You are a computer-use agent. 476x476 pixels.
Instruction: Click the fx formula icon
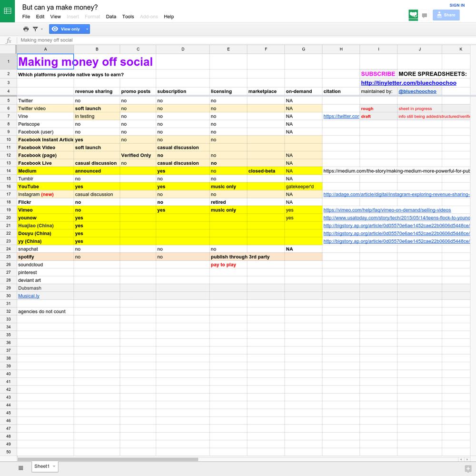click(9, 40)
